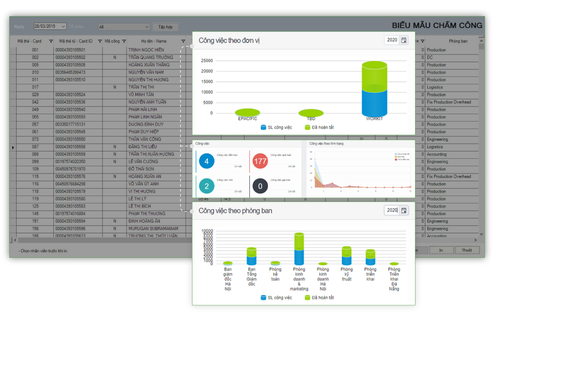
Task: Click the Thoát button
Action: tap(467, 250)
